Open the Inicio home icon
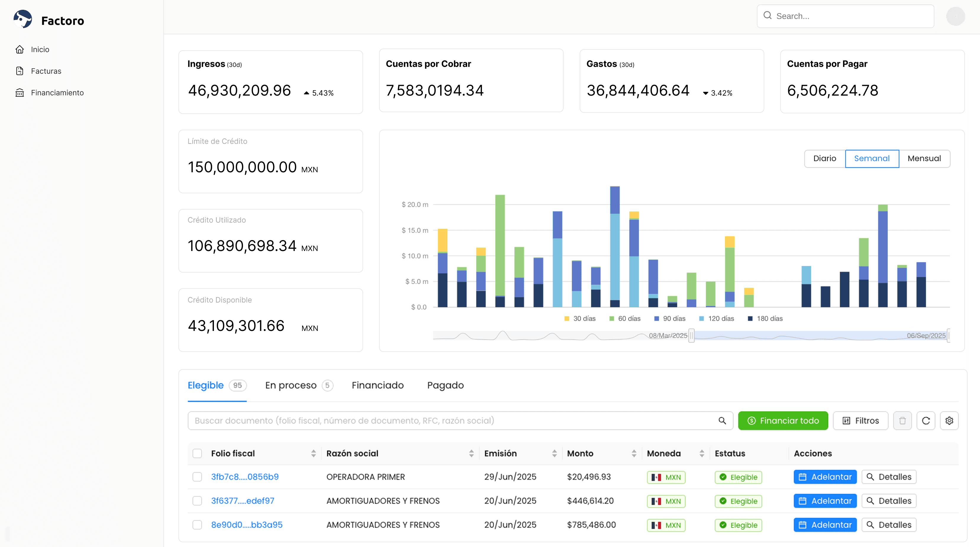Screen dimensions: 980x547 [20, 49]
